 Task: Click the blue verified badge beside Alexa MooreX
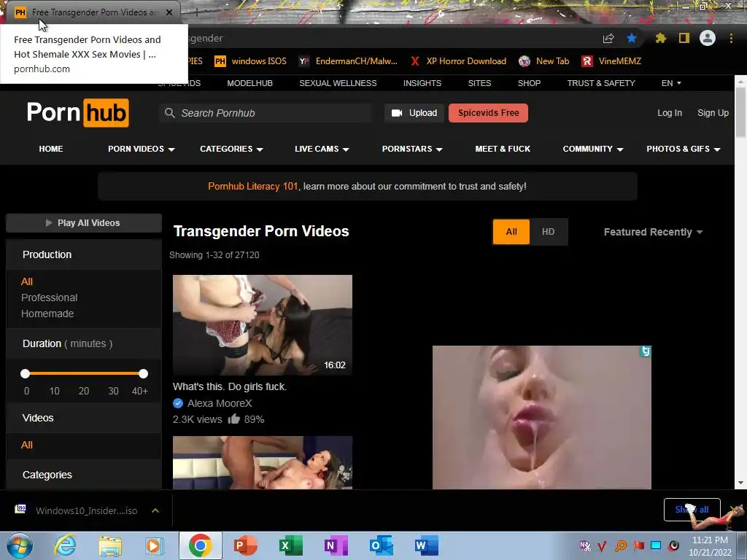tap(178, 403)
